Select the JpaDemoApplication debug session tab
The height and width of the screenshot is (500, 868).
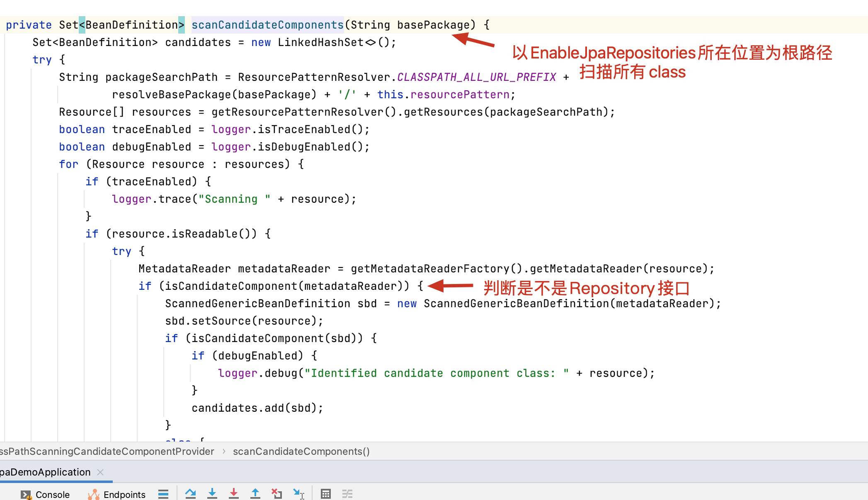point(45,472)
